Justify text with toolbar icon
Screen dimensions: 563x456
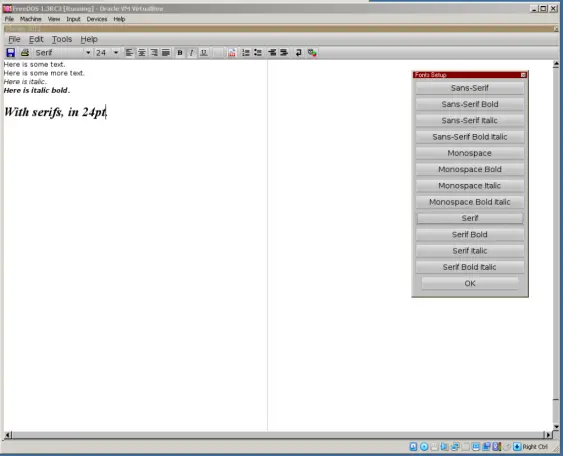point(166,53)
